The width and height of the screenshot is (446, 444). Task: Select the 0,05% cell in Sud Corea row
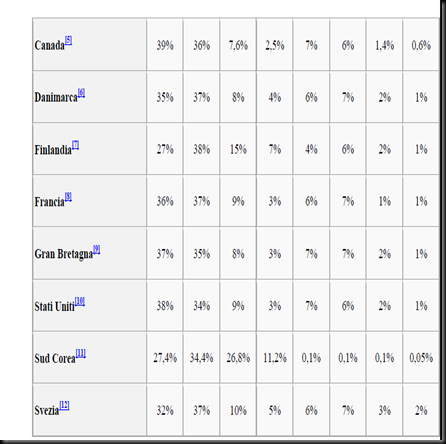[x=421, y=358]
